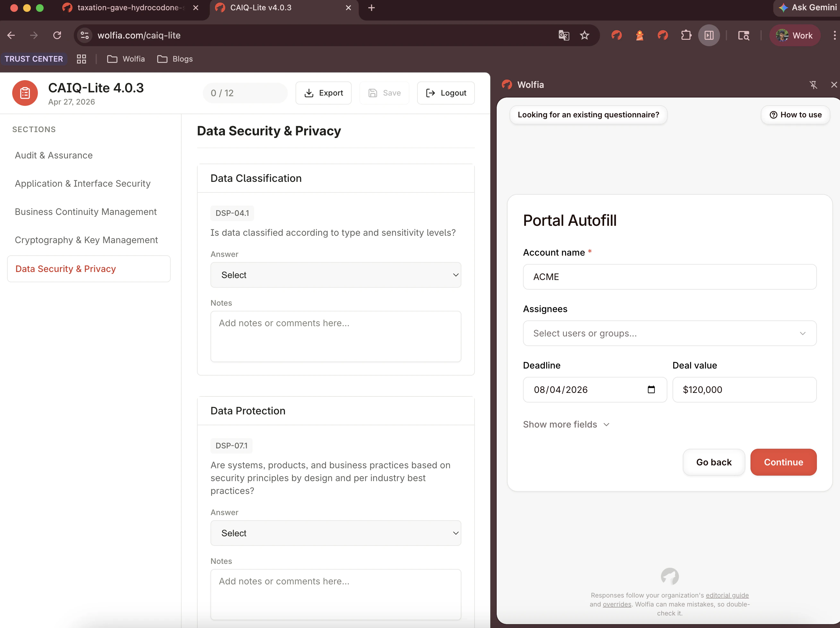The width and height of the screenshot is (840, 628).
Task: Expand the Assignees users or groups selector
Action: pos(669,333)
